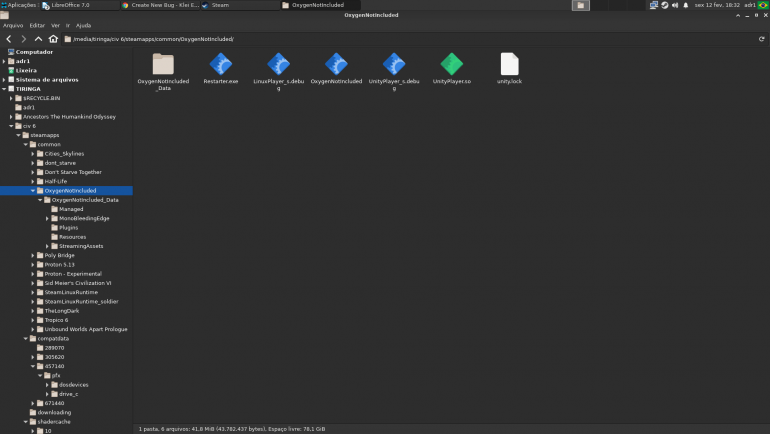Collapse the OxygenNotIncluded_Data tree node
Screen dimensions: 770x434
pos(40,200)
